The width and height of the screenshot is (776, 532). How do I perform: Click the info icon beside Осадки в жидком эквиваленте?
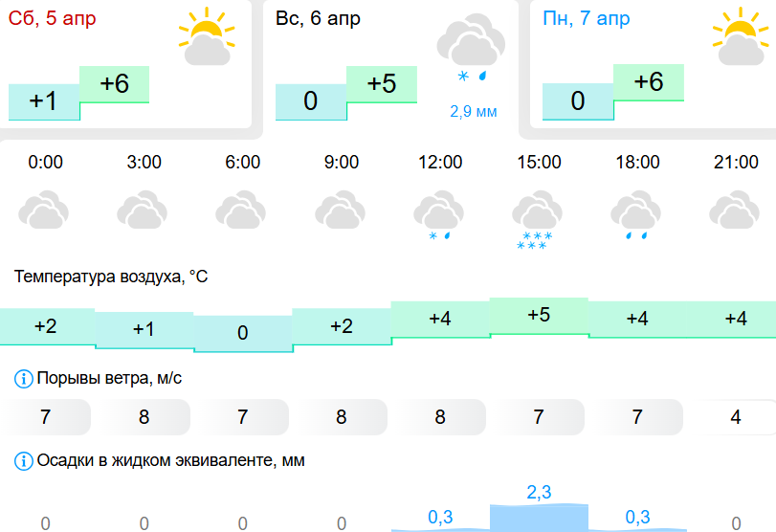(23, 461)
